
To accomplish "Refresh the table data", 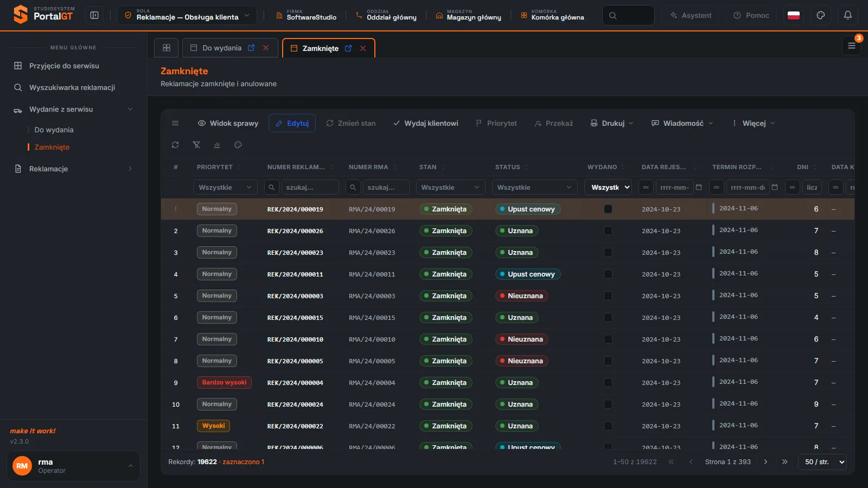I will click(175, 145).
